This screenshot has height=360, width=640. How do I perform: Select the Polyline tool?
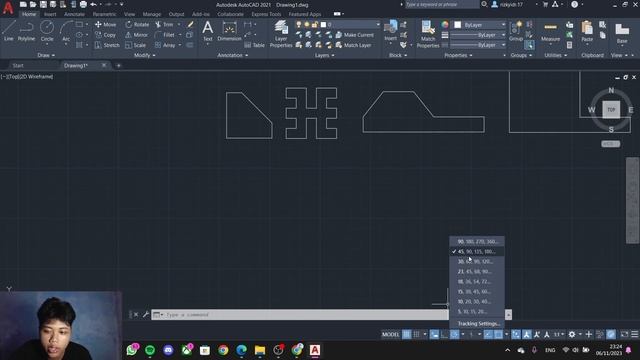(26, 31)
